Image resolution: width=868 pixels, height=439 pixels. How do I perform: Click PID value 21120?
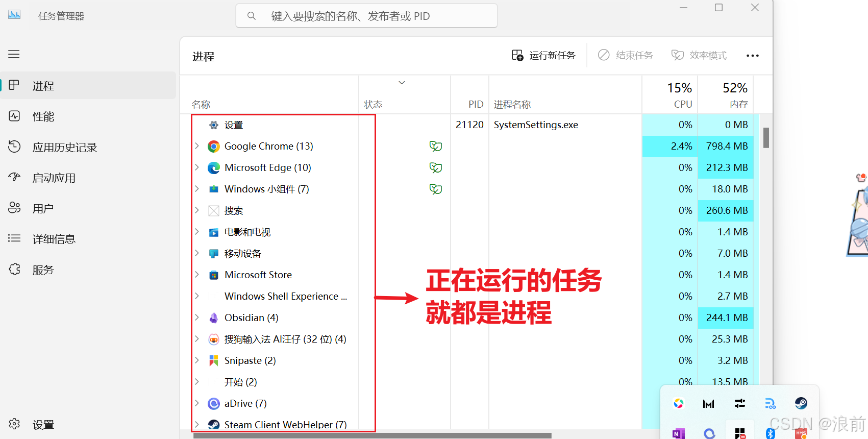(469, 125)
